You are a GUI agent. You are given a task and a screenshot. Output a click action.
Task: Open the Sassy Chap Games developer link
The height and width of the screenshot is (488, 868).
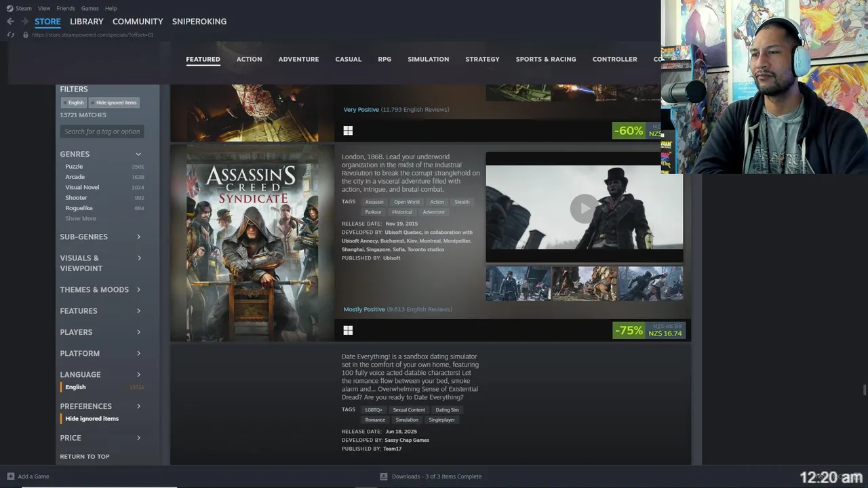(407, 441)
